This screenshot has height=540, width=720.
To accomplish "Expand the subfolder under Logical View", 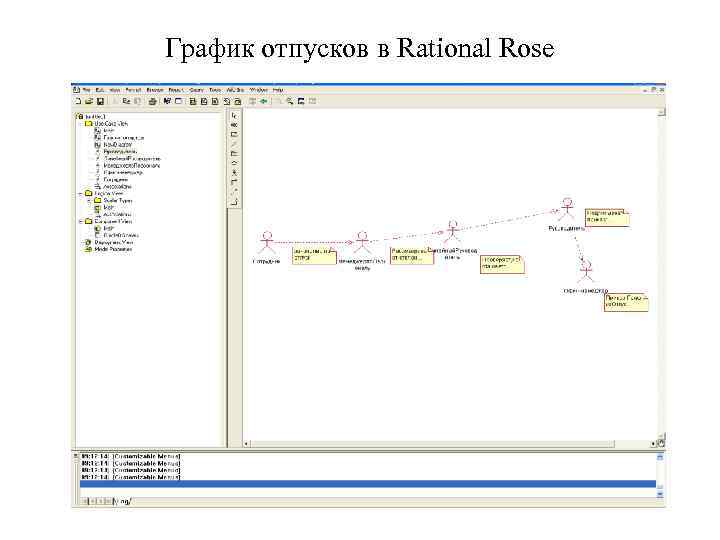I will coord(90,201).
